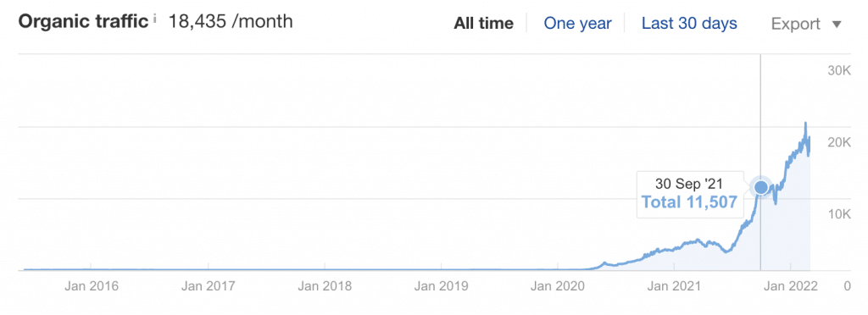Click the Jan 2016 axis label

click(x=92, y=286)
